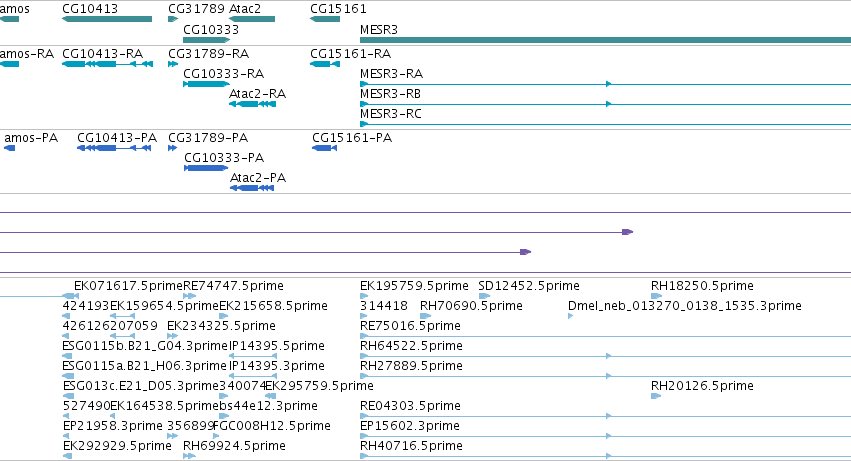
Task: Click the CG15161-PA protein label
Action: tap(352, 138)
